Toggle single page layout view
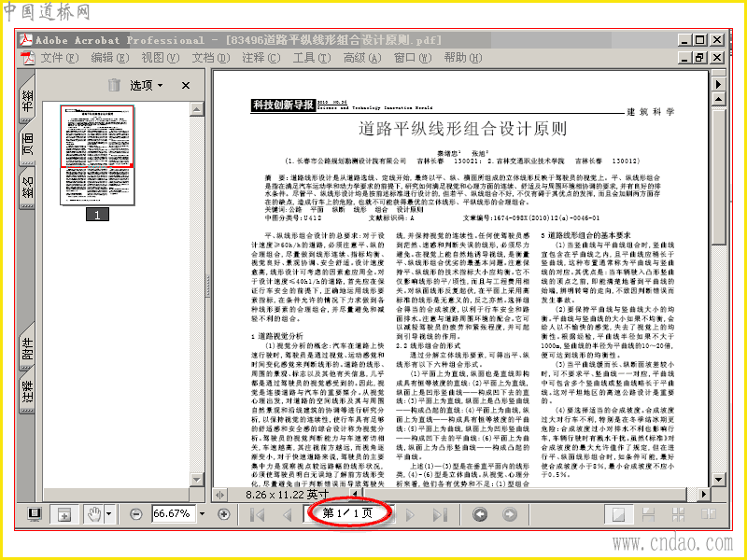This screenshot has height=560, width=747. (x=618, y=514)
